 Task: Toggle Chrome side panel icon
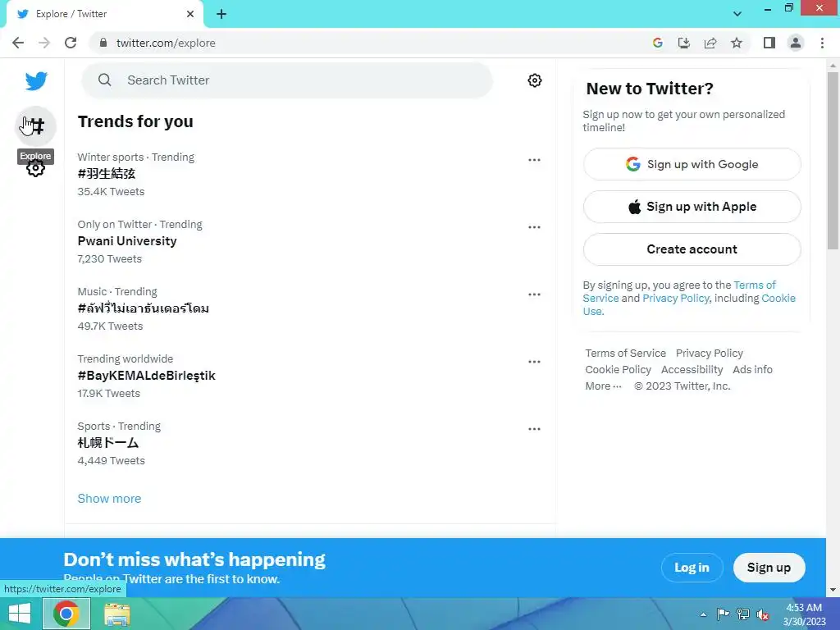tap(769, 43)
